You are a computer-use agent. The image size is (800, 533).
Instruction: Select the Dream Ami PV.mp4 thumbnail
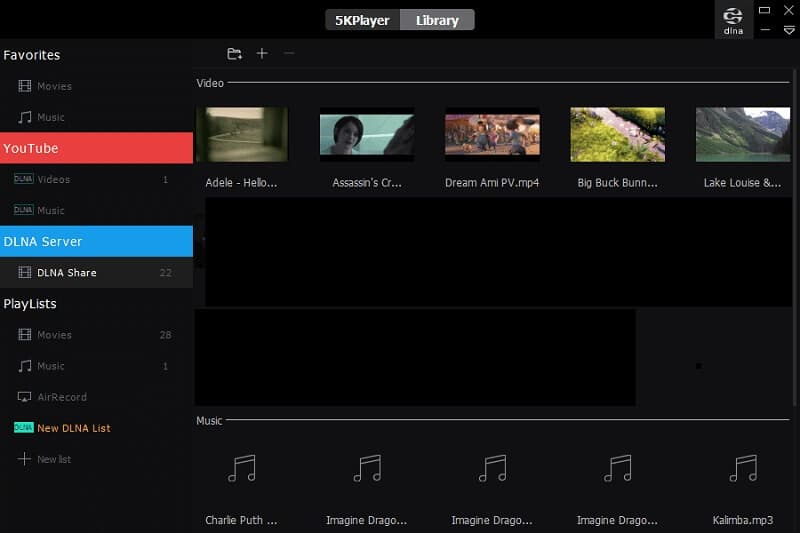point(492,135)
